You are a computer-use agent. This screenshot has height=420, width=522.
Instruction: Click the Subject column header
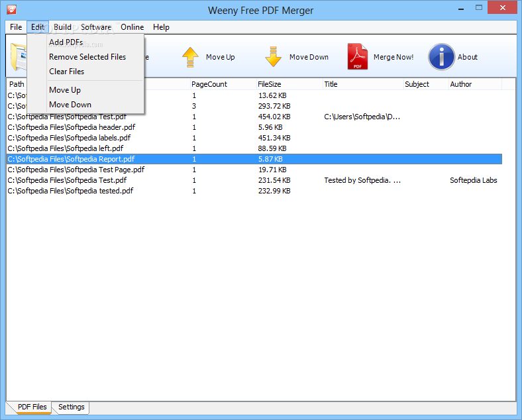[x=426, y=84]
